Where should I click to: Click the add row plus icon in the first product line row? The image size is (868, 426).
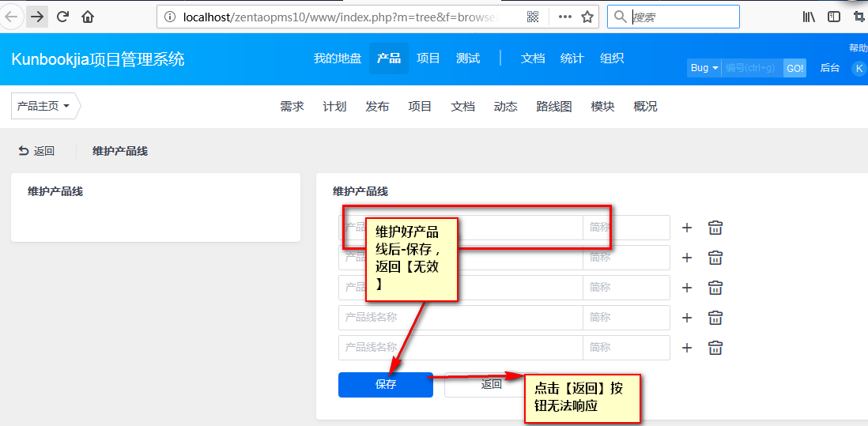(687, 228)
